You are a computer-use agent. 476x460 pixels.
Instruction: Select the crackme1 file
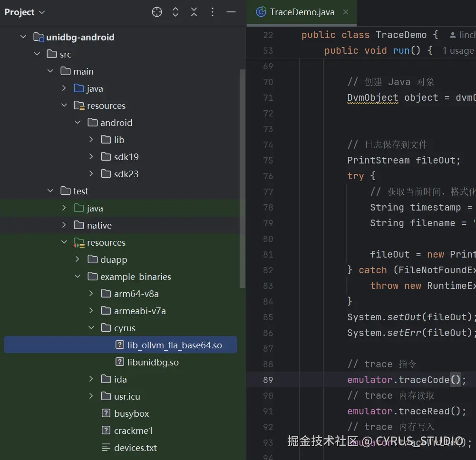[x=133, y=431]
